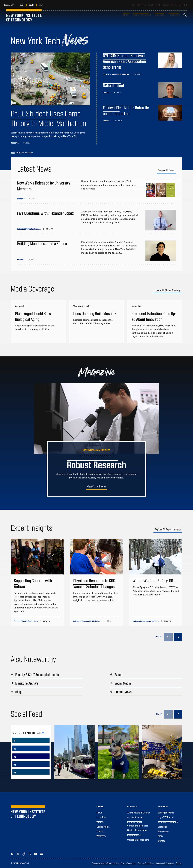Open Physician Responds to CDC Vaccine article
The image size is (193, 868).
[x=94, y=584]
